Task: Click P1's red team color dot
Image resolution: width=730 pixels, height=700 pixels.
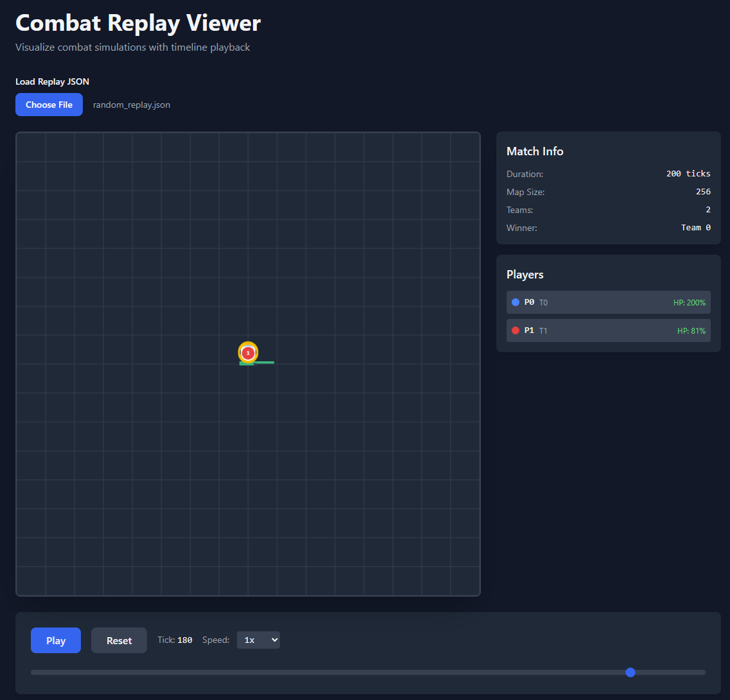Action: [x=517, y=330]
